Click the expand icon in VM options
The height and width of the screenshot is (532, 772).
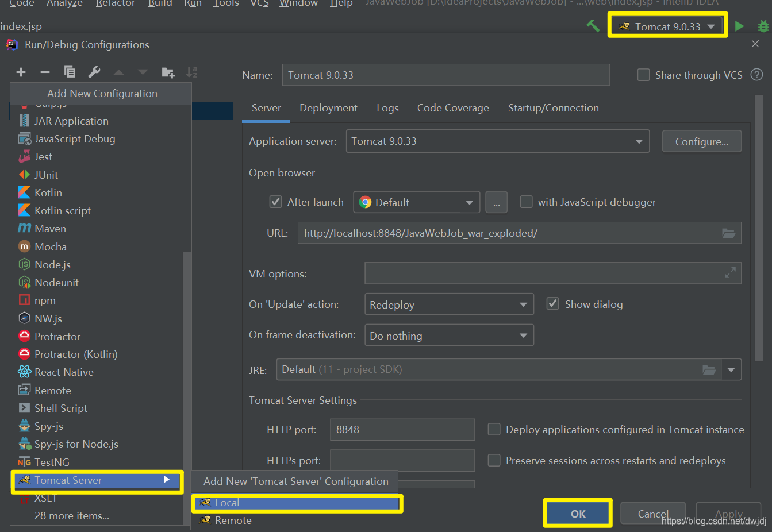click(x=730, y=273)
